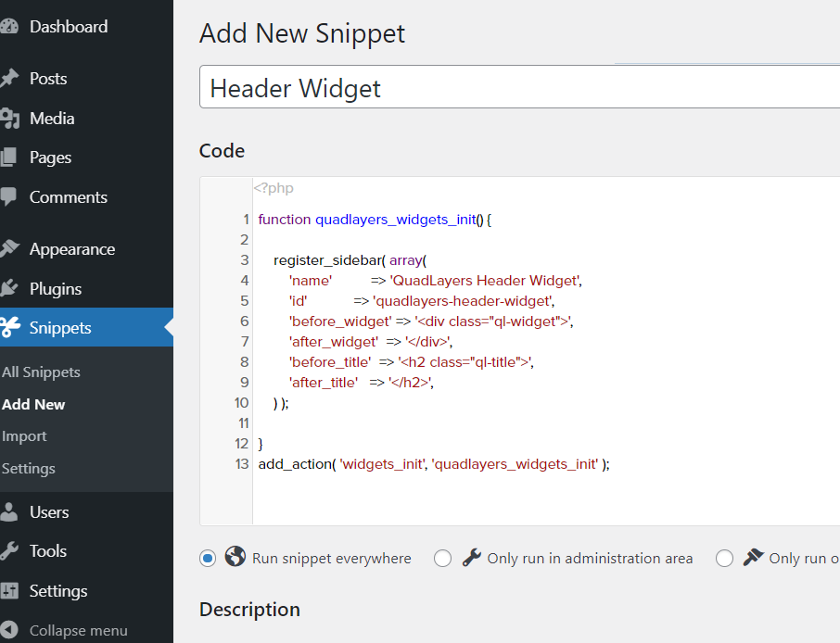Click the Posts pushpin icon
Image resolution: width=840 pixels, height=643 pixels.
pyautogui.click(x=9, y=78)
